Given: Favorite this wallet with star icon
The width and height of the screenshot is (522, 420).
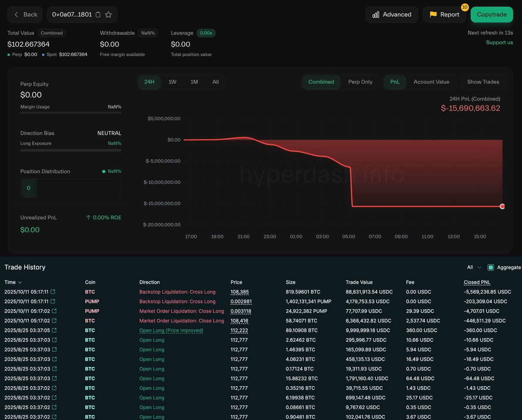Looking at the screenshot, I should pos(108,15).
